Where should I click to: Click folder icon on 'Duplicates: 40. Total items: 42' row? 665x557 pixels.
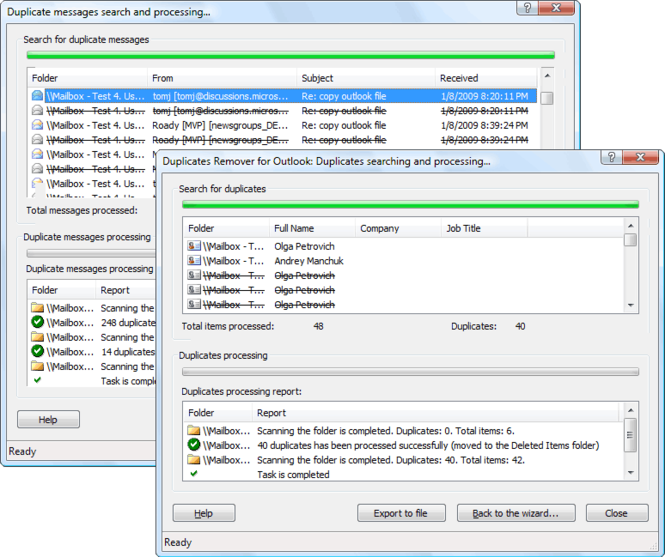[x=194, y=460]
